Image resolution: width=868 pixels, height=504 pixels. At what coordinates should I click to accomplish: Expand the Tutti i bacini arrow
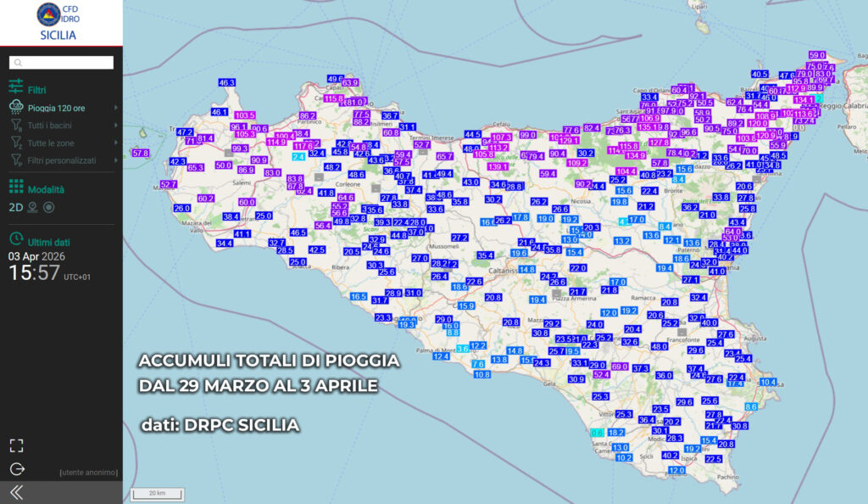tap(115, 126)
